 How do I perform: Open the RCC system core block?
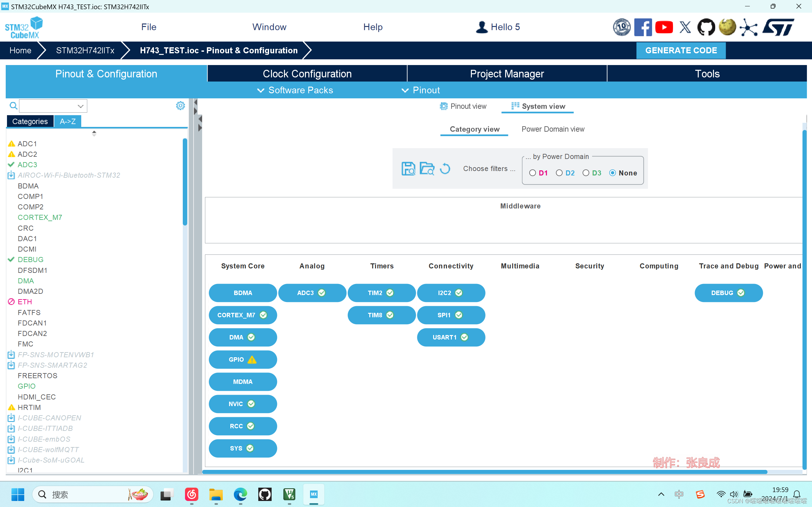pyautogui.click(x=243, y=426)
